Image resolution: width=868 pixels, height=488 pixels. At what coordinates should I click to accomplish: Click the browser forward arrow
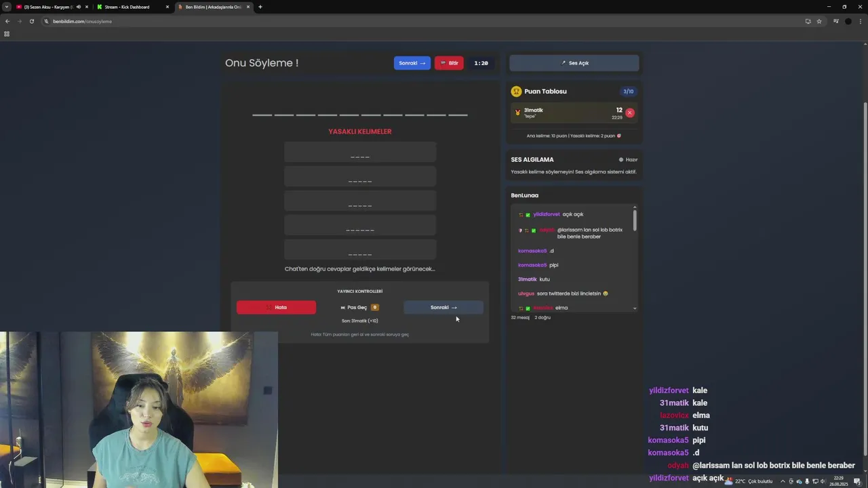[19, 21]
